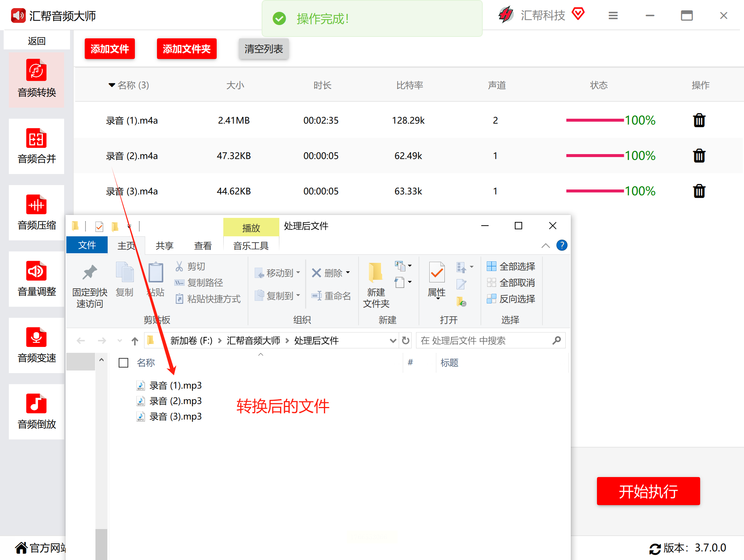Open the 音量调整 volume adjust tool
744x560 pixels.
[36, 279]
